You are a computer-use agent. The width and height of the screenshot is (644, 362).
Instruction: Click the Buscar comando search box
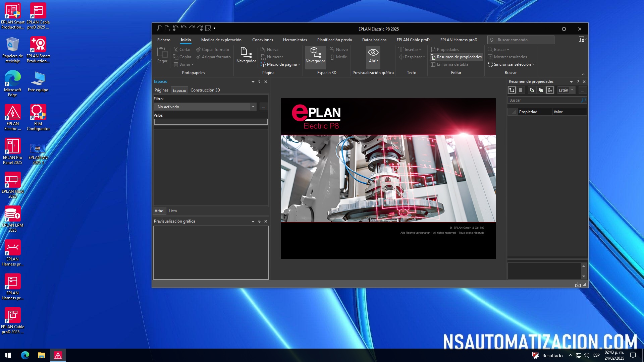521,40
